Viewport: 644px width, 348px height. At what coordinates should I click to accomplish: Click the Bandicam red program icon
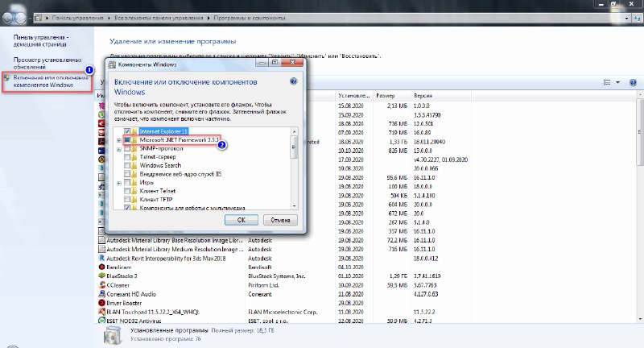coord(102,267)
